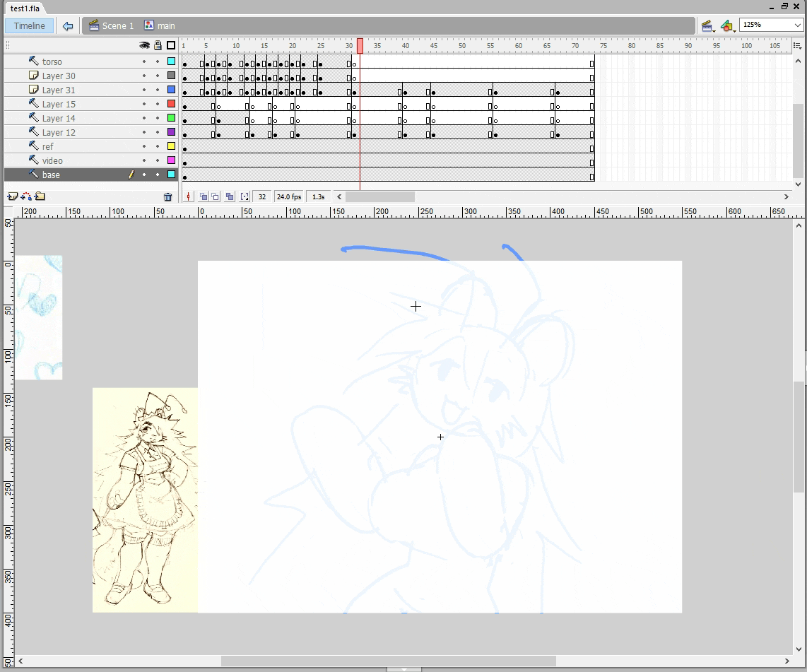Screen dimensions: 807x672
Task: Click the Timeline toggle button
Action: pyautogui.click(x=29, y=26)
